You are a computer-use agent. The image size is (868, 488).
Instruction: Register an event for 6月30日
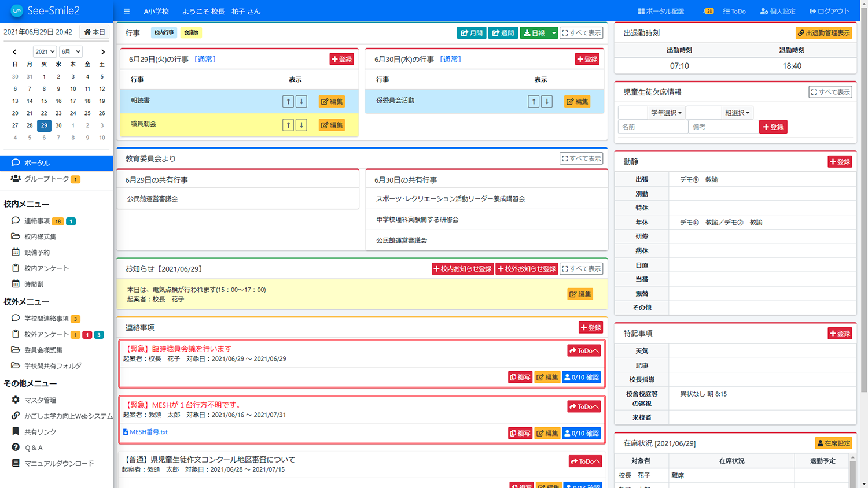point(587,59)
